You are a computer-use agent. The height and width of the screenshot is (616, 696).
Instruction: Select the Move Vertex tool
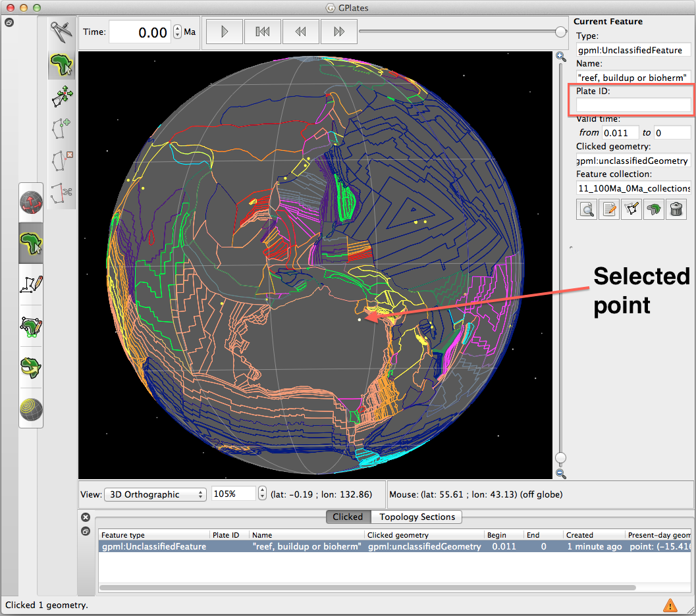[x=61, y=96]
